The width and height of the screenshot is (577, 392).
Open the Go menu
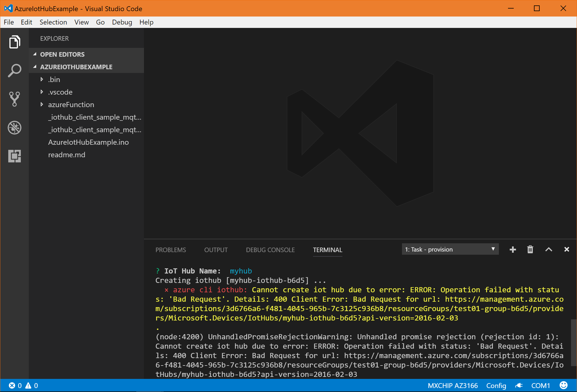point(100,22)
